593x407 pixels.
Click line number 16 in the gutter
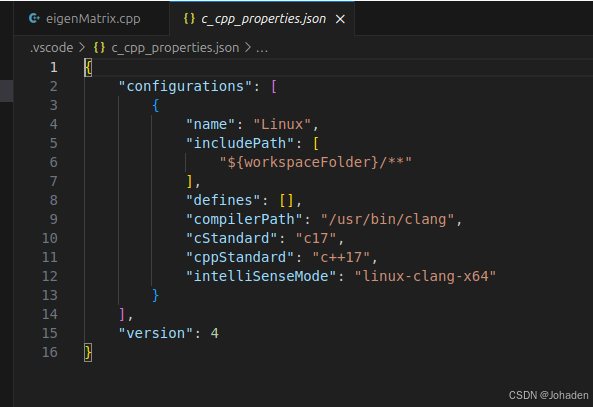50,352
